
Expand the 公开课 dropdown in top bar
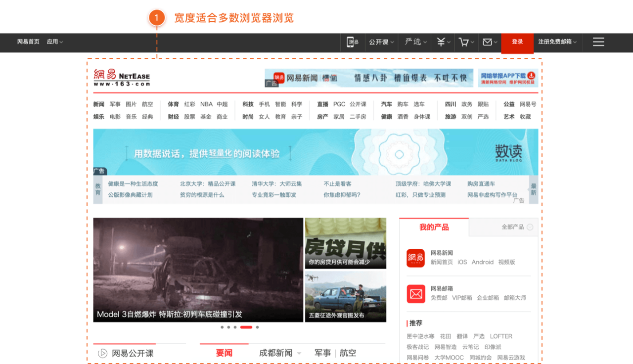tap(381, 43)
